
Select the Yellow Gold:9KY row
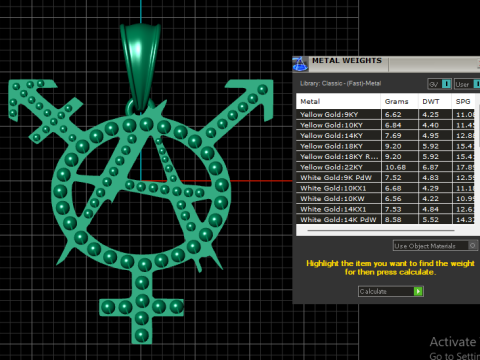385,114
